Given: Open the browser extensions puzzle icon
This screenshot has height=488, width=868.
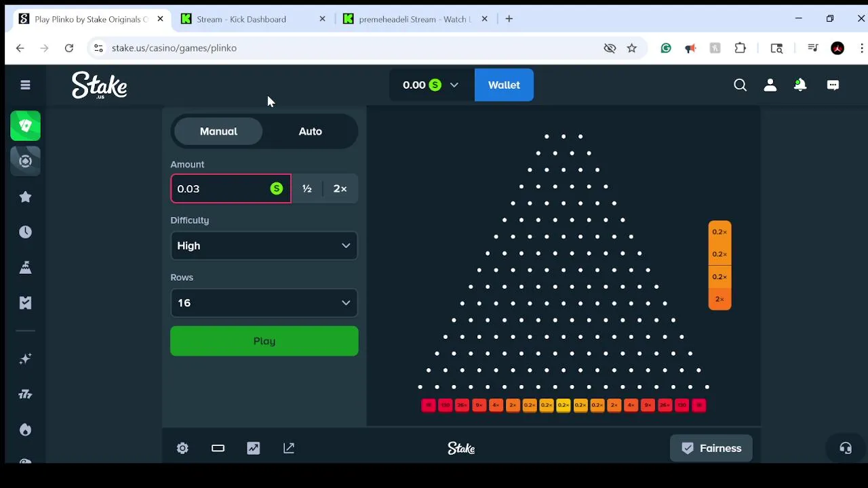Looking at the screenshot, I should pos(741,48).
